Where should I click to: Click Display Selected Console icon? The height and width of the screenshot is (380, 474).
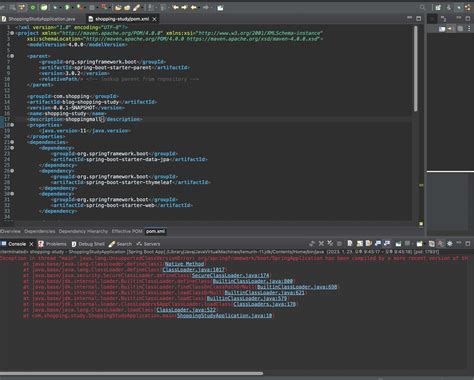(407, 244)
